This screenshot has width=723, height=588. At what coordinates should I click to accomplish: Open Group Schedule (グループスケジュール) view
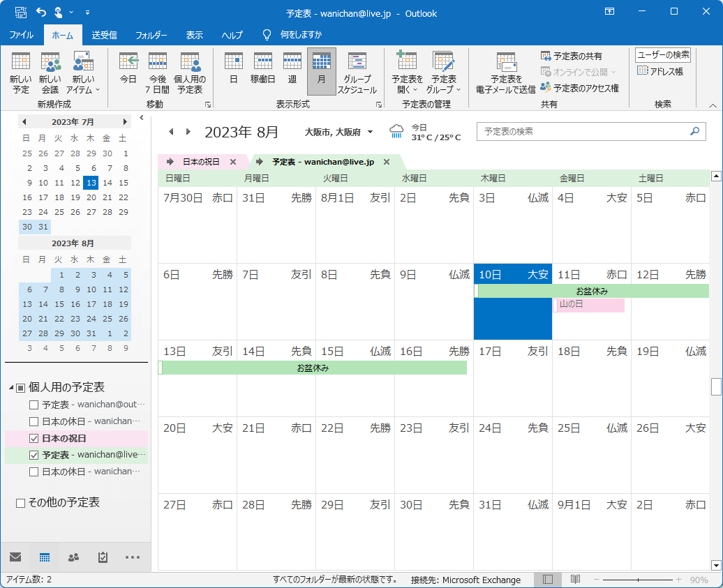(x=357, y=71)
